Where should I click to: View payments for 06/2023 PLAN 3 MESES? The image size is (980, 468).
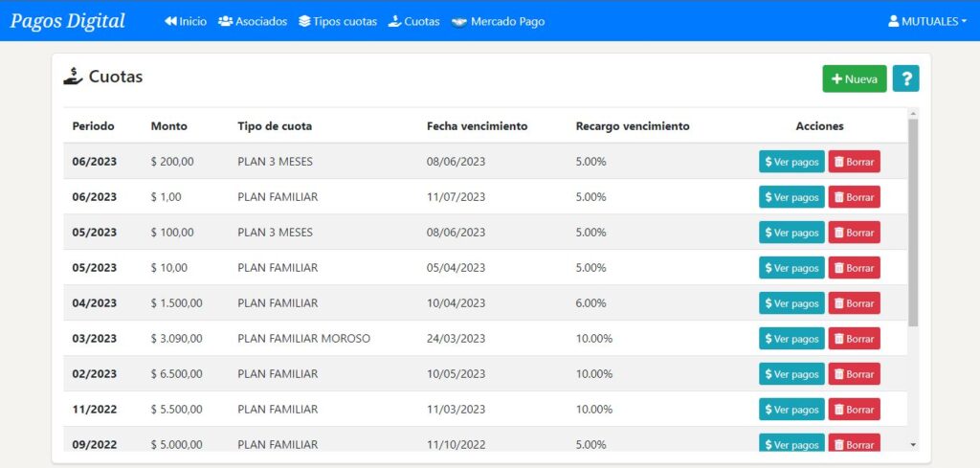pyautogui.click(x=791, y=162)
